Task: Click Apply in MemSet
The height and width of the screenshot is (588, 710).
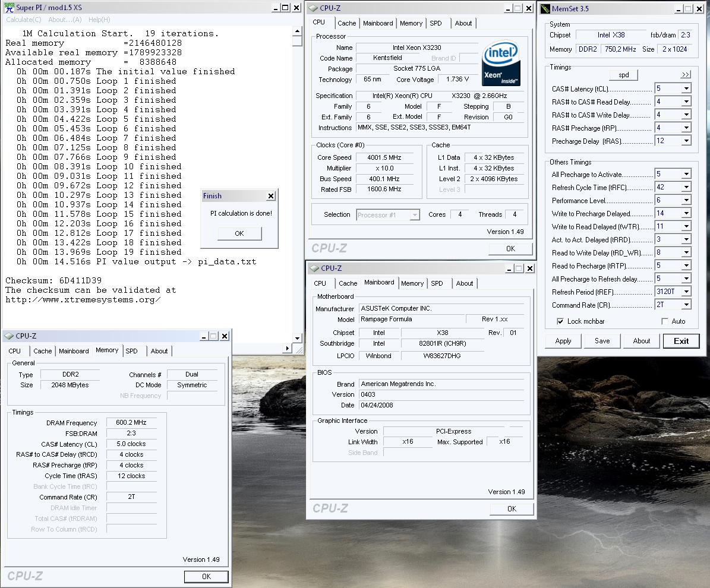Action: coord(563,341)
